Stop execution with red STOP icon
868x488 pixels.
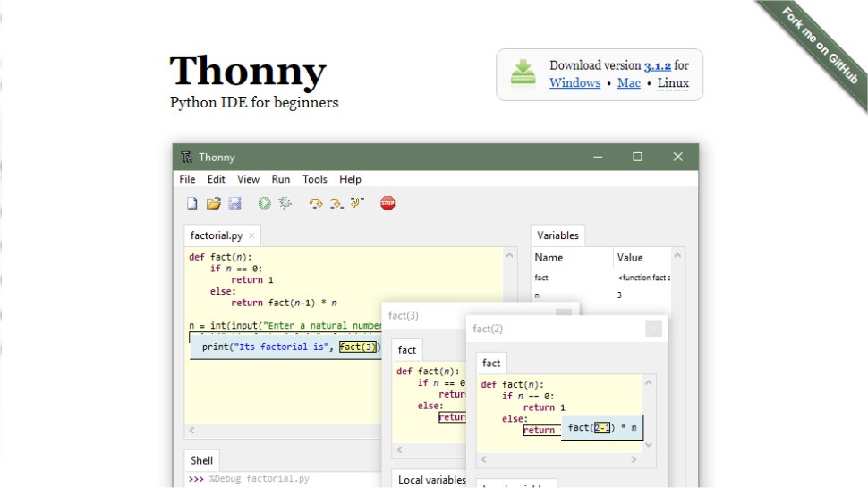point(387,203)
